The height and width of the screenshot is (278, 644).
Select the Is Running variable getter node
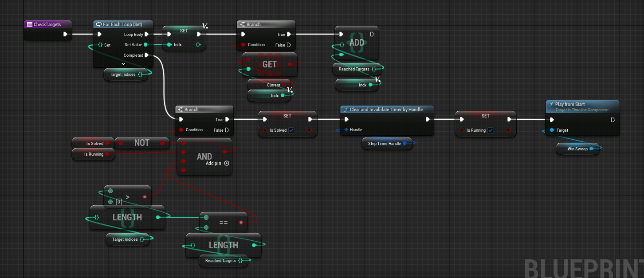(x=94, y=154)
